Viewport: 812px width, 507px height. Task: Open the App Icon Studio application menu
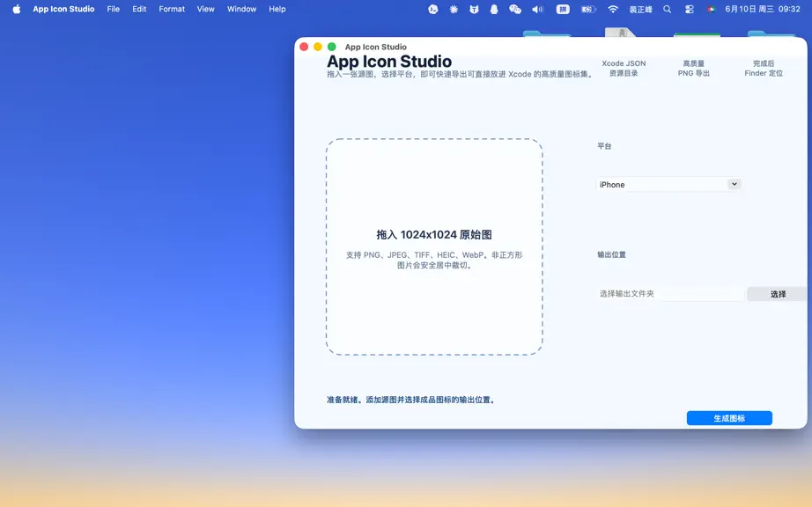[x=63, y=9]
